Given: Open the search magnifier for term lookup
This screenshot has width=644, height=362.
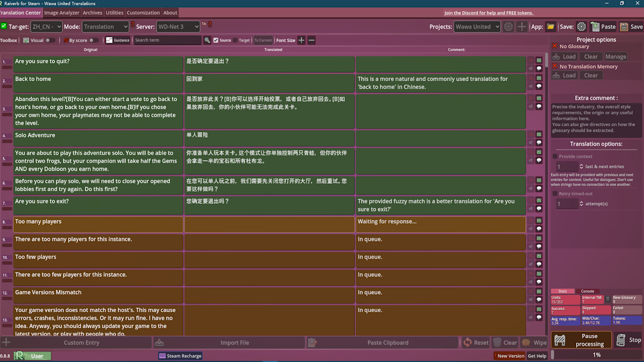Looking at the screenshot, I should (x=207, y=40).
